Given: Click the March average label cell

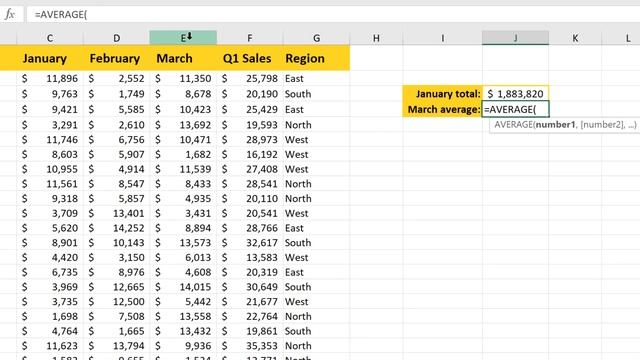Looking at the screenshot, I should (442, 109).
